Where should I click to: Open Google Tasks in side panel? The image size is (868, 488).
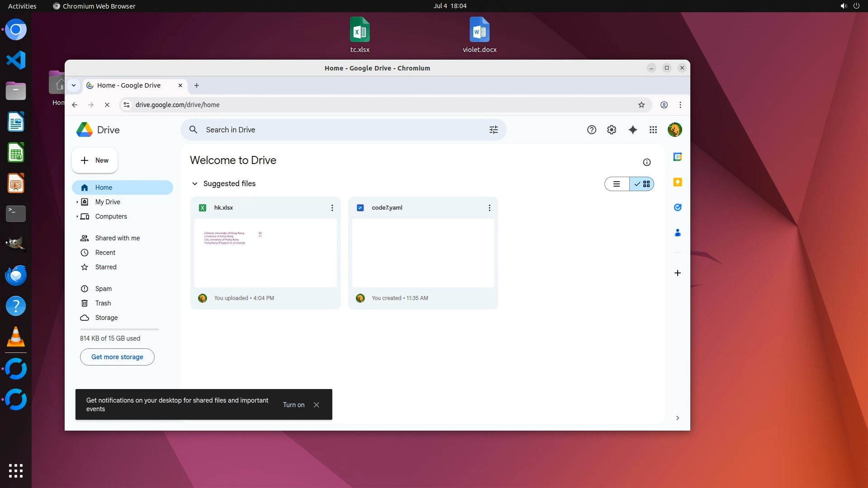677,207
